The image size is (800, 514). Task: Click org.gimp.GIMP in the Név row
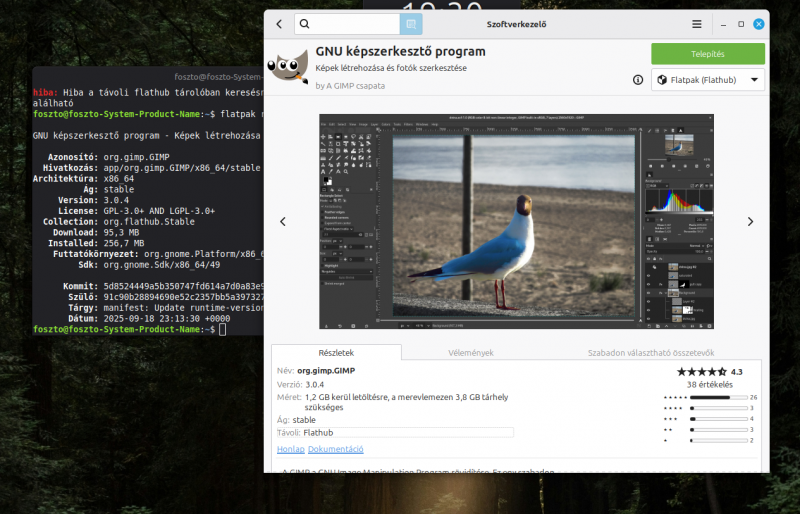pyautogui.click(x=326, y=371)
